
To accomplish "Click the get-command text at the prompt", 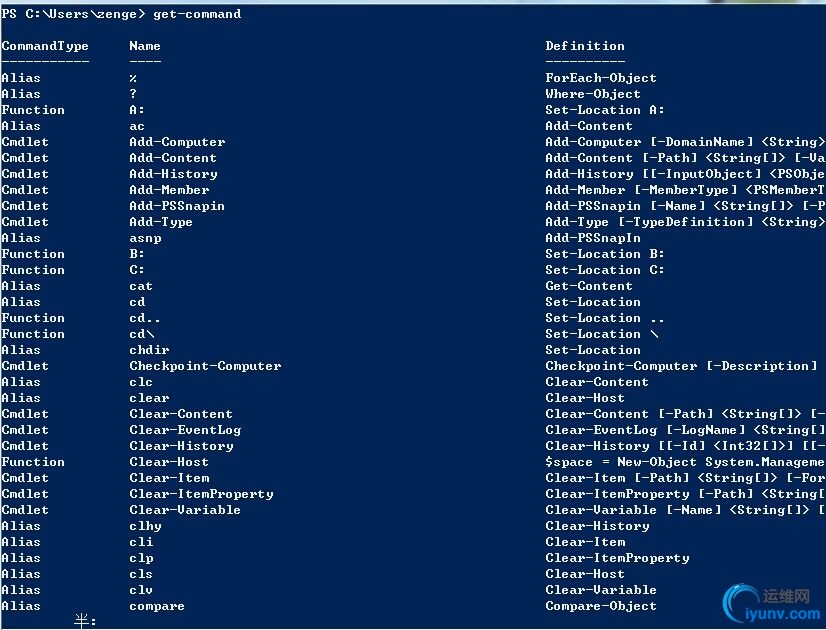I will [197, 14].
